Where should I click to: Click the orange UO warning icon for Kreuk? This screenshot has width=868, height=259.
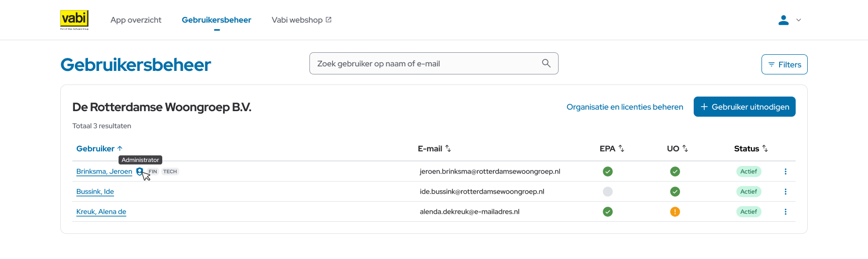tap(675, 212)
